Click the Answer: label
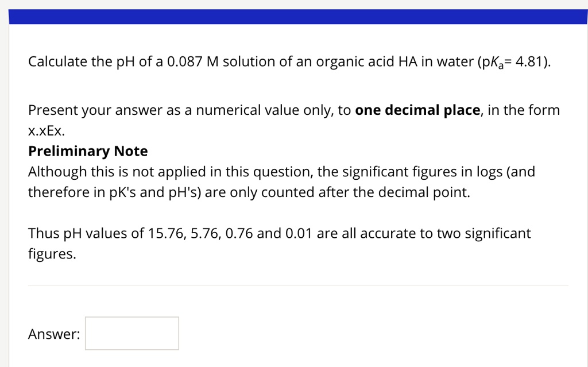588x367 pixels. pos(53,334)
